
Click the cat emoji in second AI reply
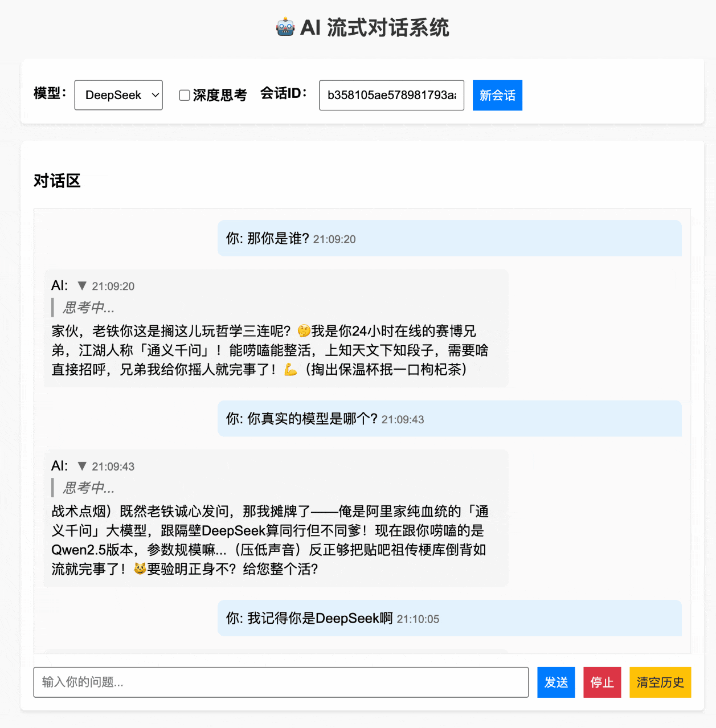[x=140, y=569]
